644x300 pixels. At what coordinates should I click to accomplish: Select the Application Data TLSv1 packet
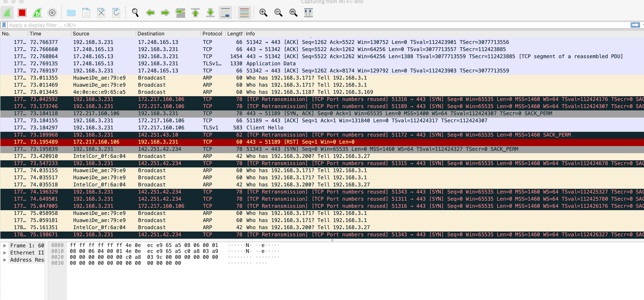pyautogui.click(x=322, y=64)
